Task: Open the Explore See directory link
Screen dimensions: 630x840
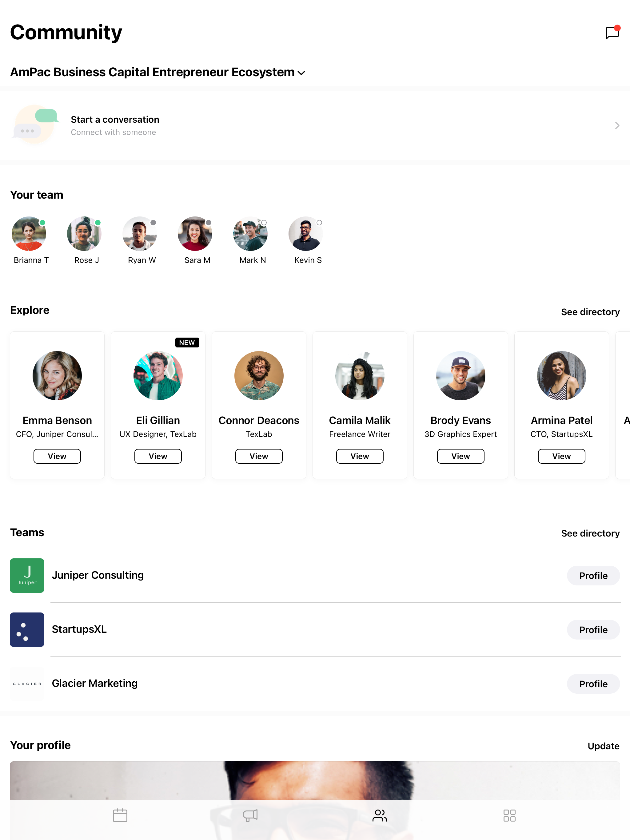Action: (x=590, y=312)
